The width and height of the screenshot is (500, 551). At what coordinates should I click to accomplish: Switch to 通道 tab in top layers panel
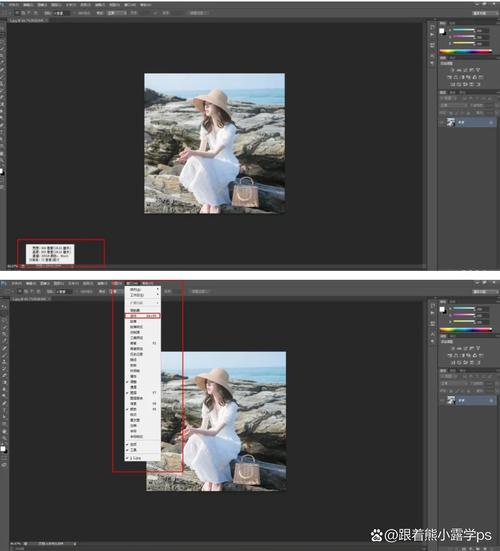(452, 92)
